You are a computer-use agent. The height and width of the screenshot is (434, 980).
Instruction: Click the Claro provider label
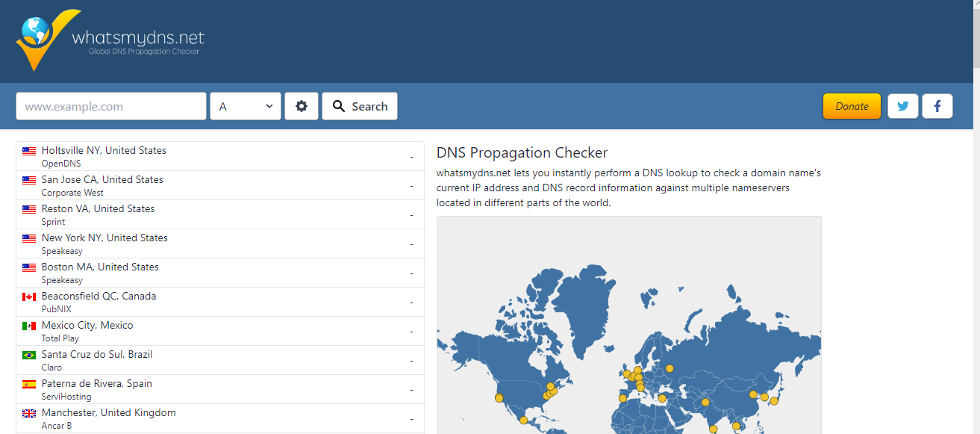52,368
